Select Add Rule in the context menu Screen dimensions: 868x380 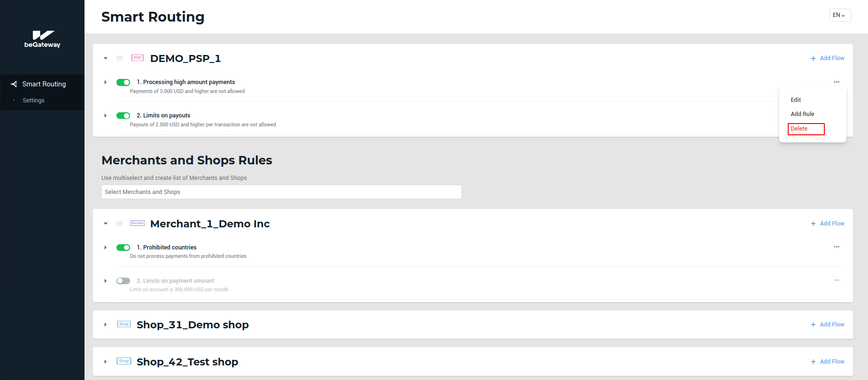click(x=802, y=114)
